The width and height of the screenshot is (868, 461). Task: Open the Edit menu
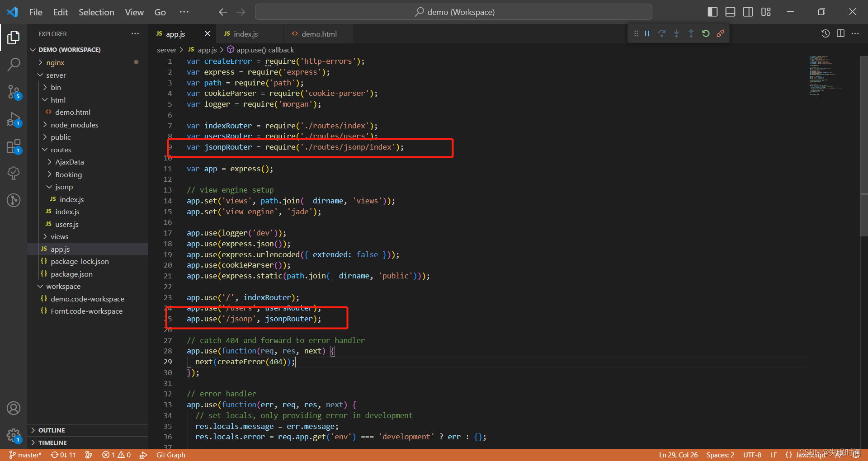click(x=60, y=12)
